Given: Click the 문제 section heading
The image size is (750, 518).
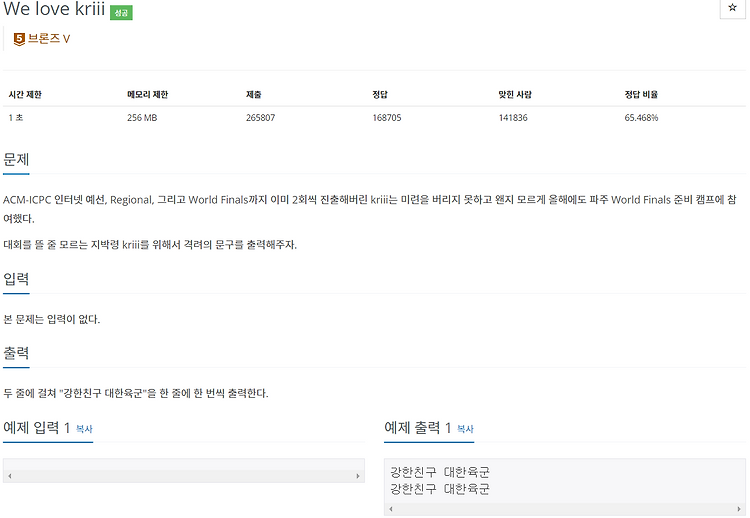Looking at the screenshot, I should pyautogui.click(x=16, y=159).
